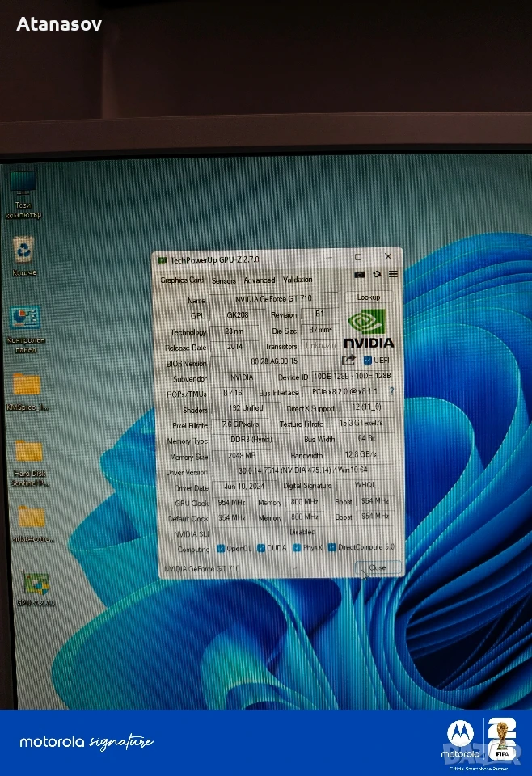
Task: Maximize the GPU-Z window
Action: click(x=358, y=257)
